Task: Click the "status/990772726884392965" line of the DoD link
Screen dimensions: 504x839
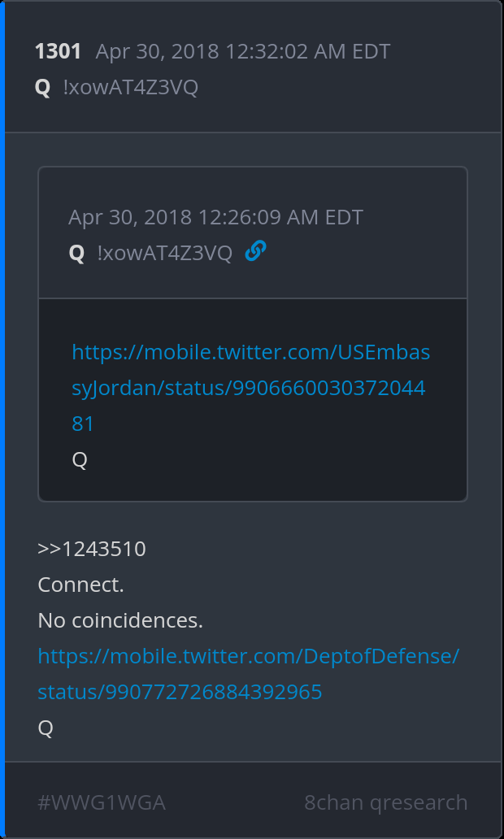Action: click(x=180, y=692)
